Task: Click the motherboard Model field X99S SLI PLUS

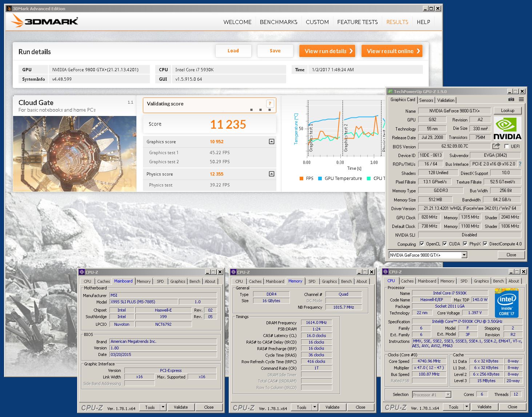Action: click(144, 302)
